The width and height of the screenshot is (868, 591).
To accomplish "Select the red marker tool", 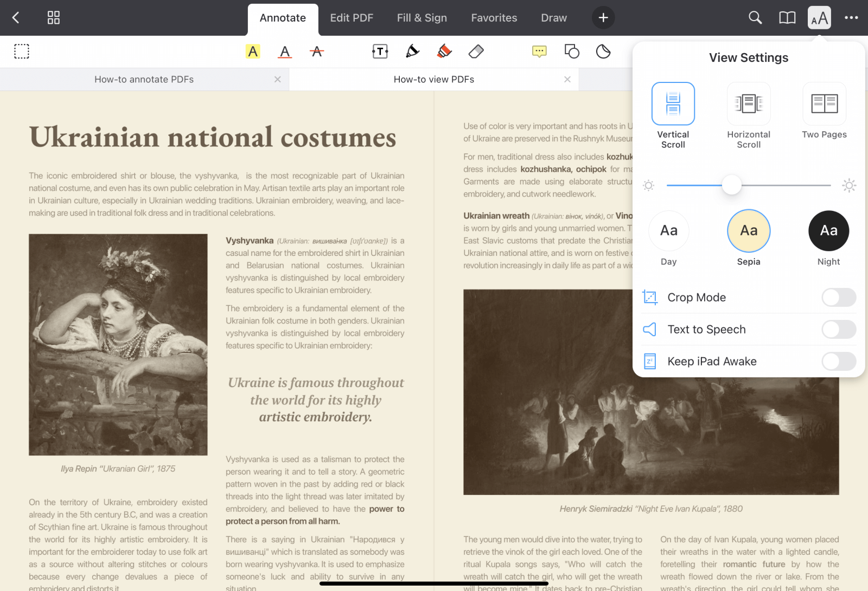I will coord(444,52).
